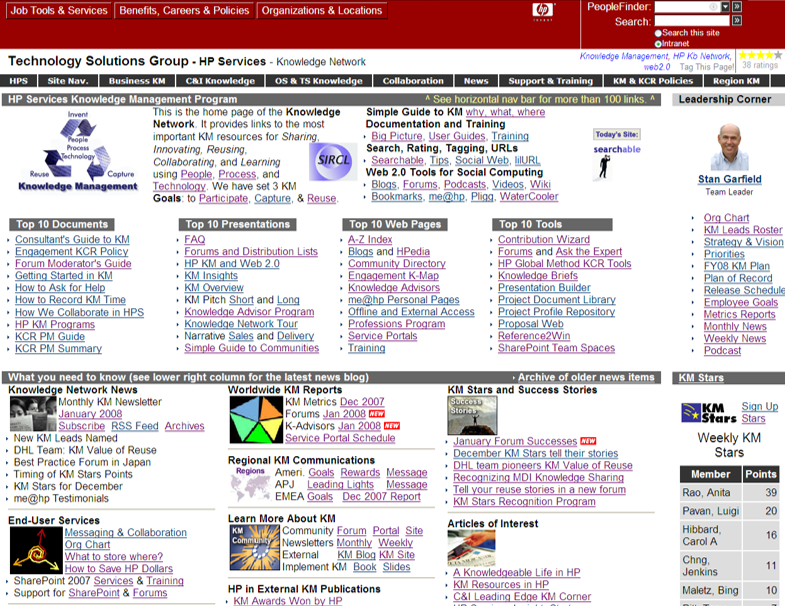Select the 'Search this site' radio button

658,33
